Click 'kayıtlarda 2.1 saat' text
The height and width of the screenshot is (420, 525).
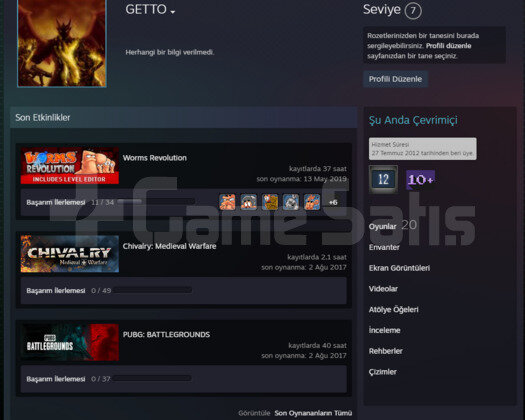point(317,257)
